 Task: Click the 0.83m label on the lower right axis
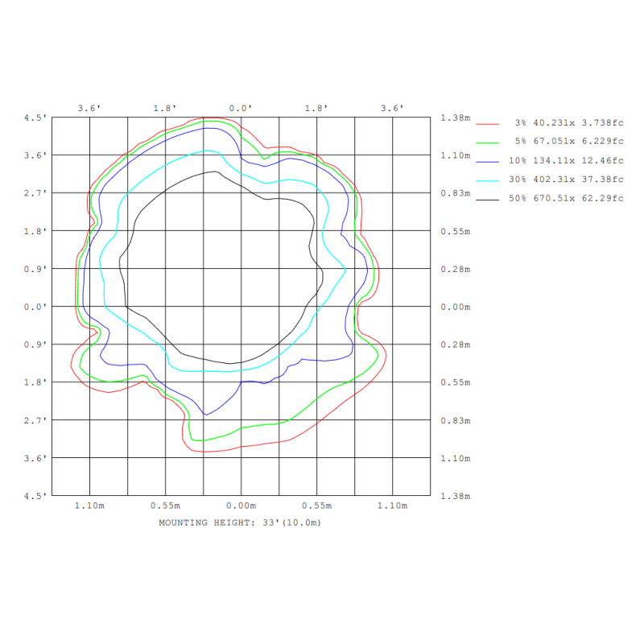tap(455, 420)
